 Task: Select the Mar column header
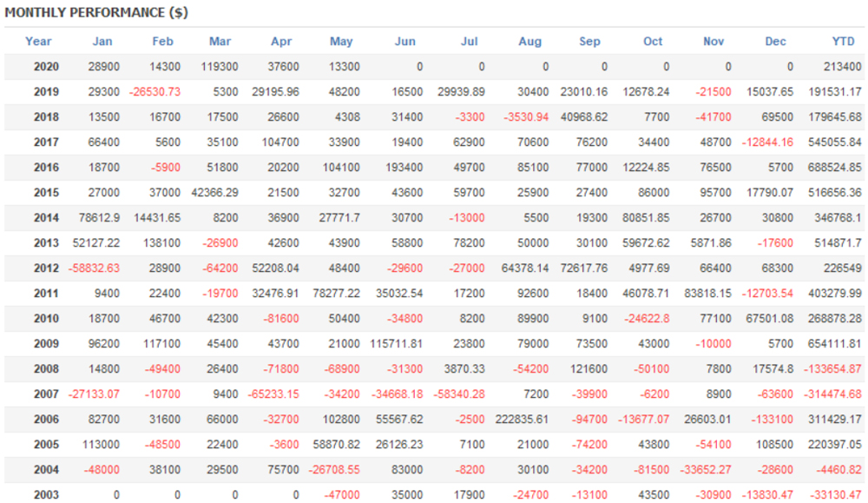point(220,41)
